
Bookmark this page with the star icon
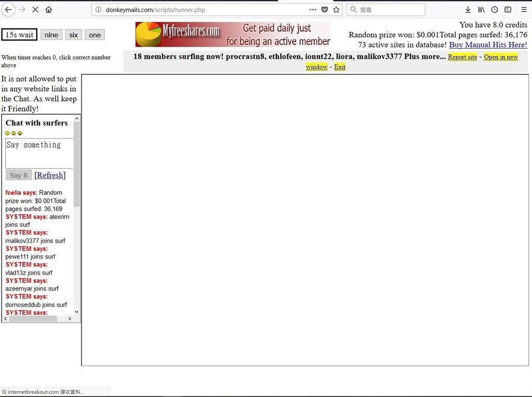[x=336, y=9]
